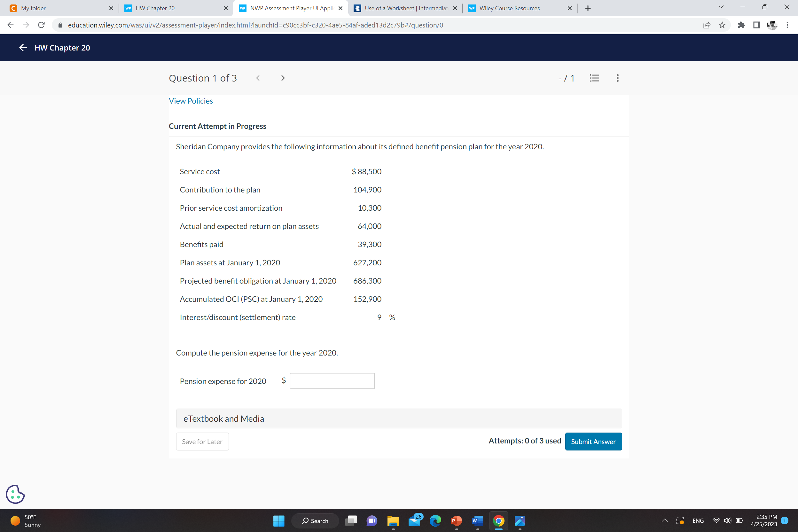Toggle the Chrome side panel
Viewport: 798px width, 532px height.
click(x=756, y=25)
